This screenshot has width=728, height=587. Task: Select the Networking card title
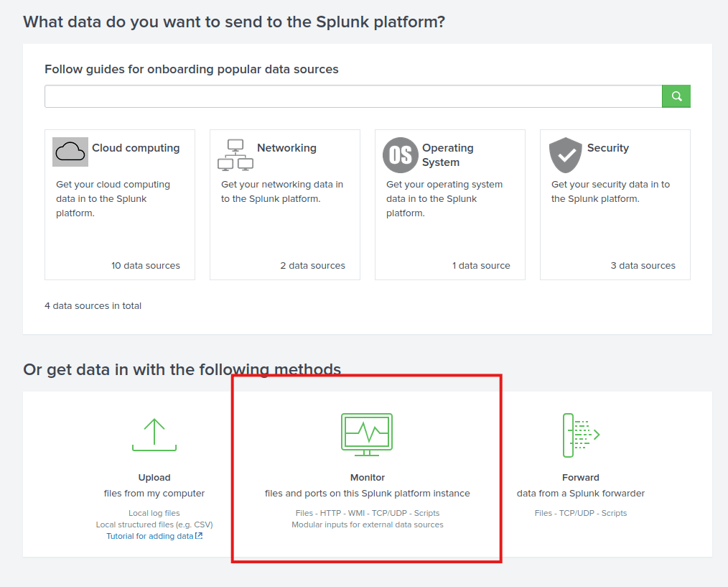tap(286, 148)
